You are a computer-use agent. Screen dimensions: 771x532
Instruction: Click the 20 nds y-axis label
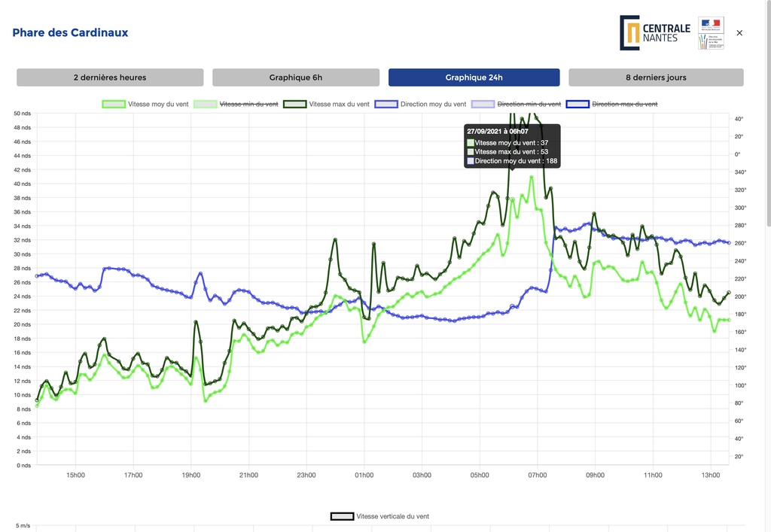click(23, 325)
